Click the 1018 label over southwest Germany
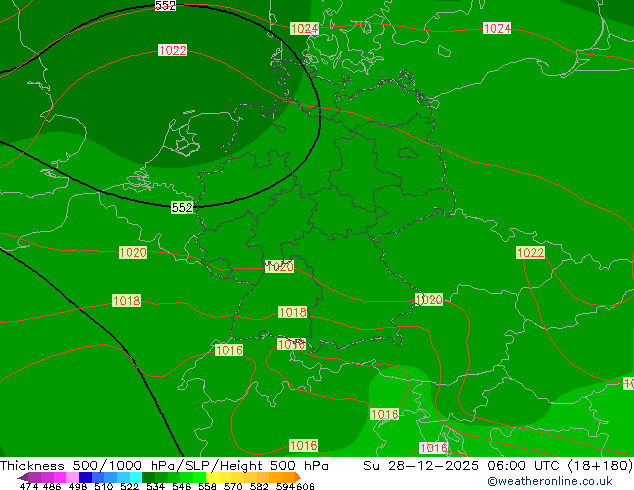 (293, 312)
